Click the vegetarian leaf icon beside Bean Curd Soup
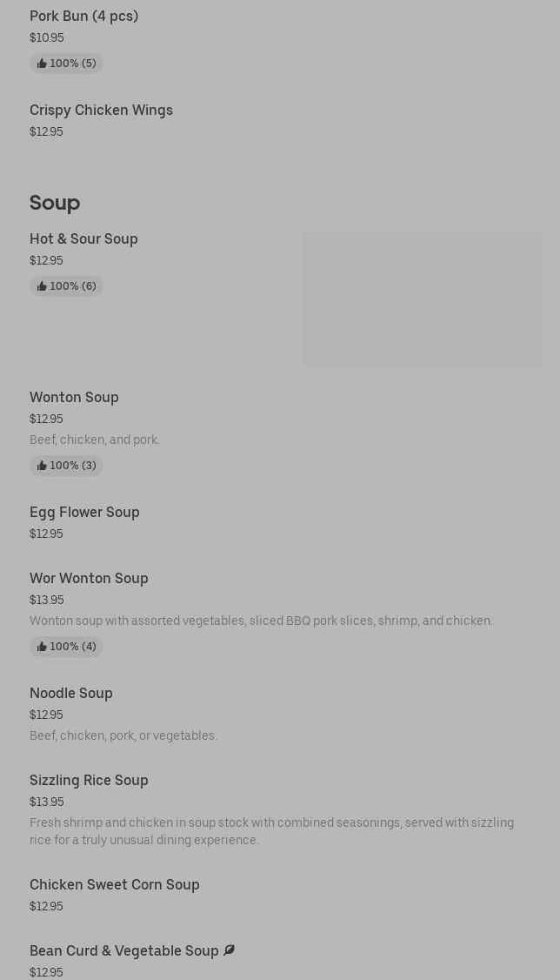The image size is (560, 980). tap(229, 950)
